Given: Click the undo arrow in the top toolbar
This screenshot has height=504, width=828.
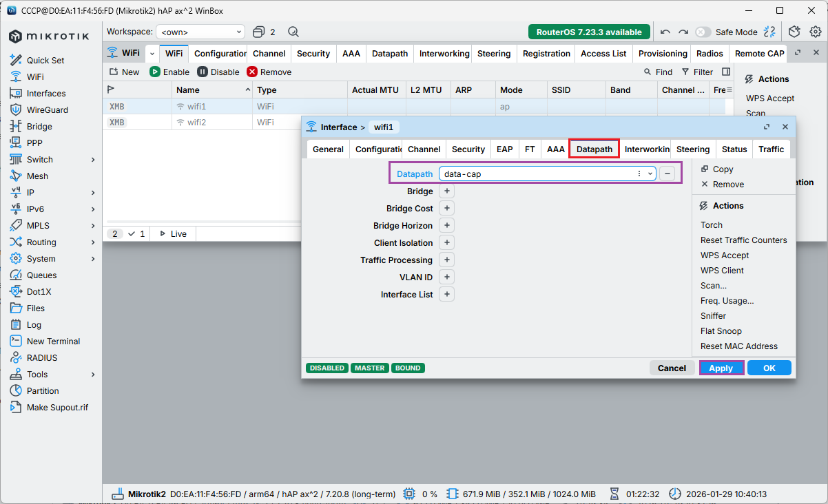Looking at the screenshot, I should 665,32.
